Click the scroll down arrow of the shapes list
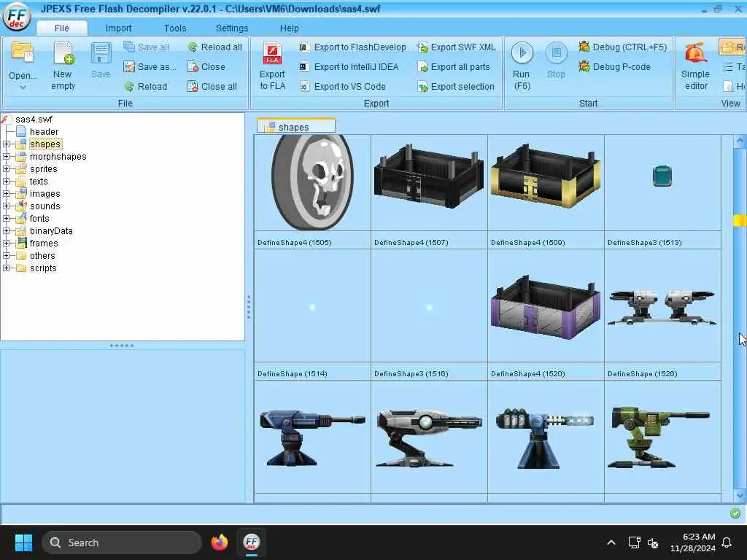747x560 pixels. 740,495
